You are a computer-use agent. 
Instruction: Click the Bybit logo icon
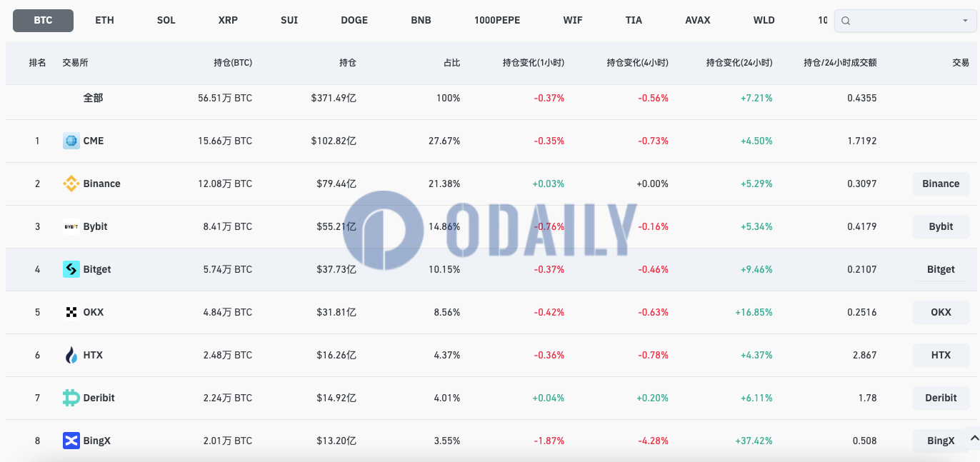[71, 226]
